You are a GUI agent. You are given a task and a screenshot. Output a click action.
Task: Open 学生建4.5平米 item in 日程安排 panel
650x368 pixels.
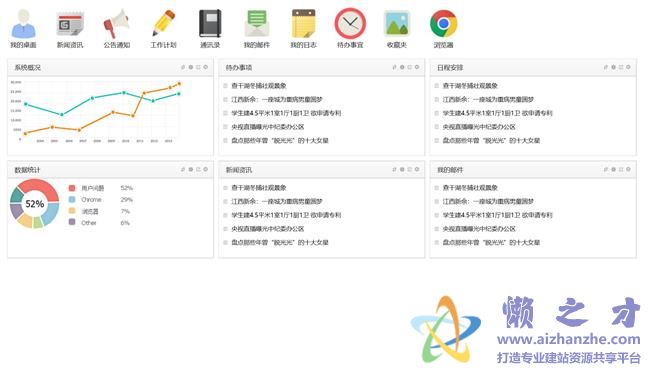pos(497,113)
